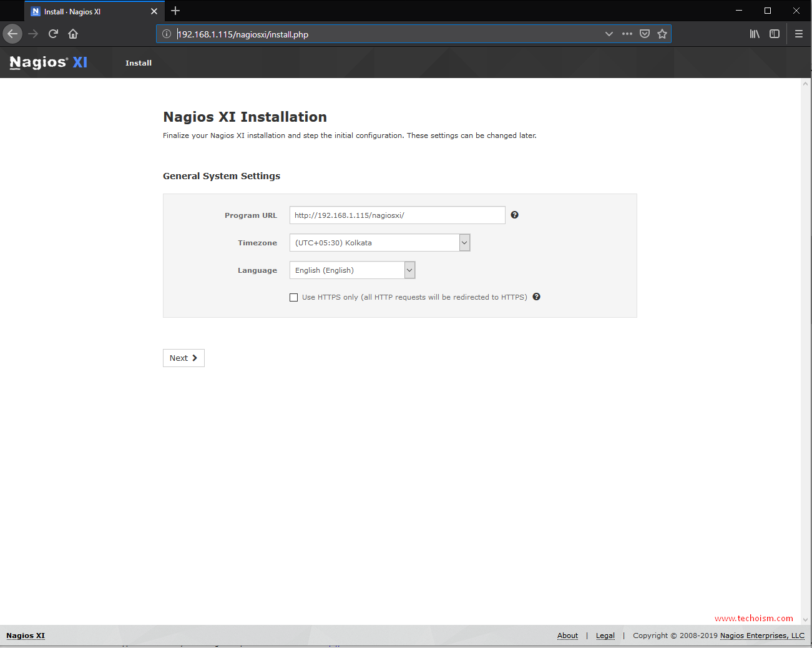The height and width of the screenshot is (648, 812).
Task: Open the Firefox hamburger menu
Action: point(799,34)
